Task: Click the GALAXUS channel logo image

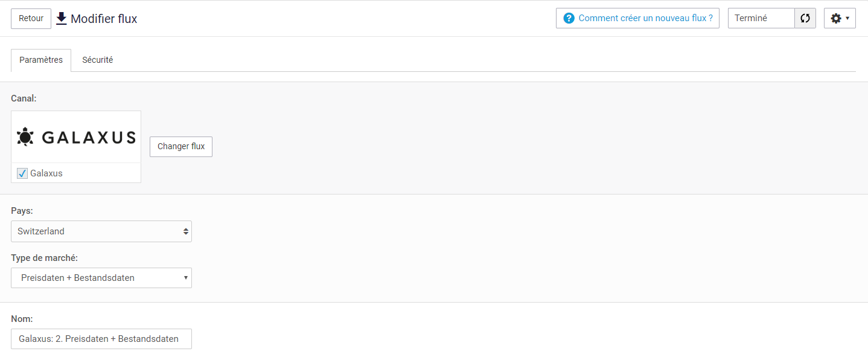Action: click(x=76, y=137)
